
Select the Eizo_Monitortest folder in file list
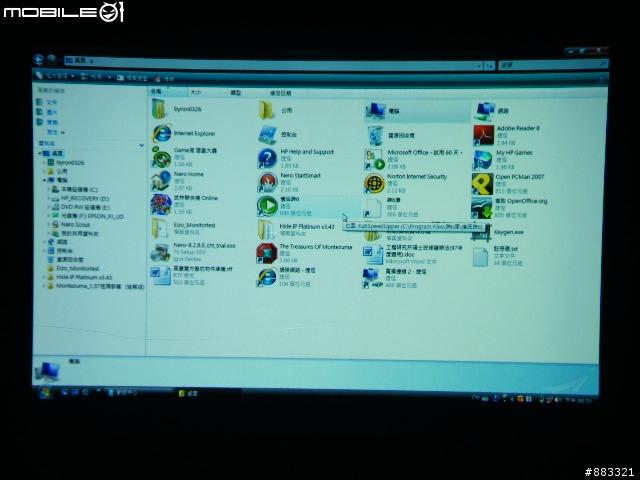183,228
